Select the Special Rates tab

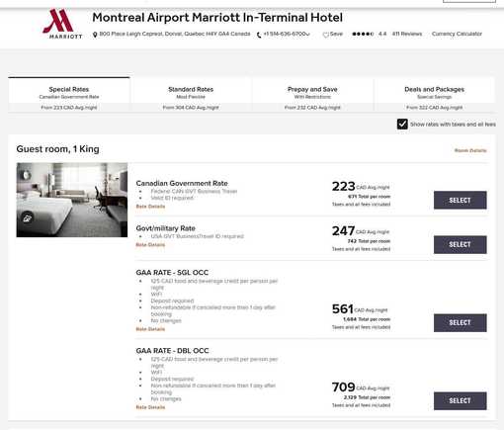click(69, 95)
